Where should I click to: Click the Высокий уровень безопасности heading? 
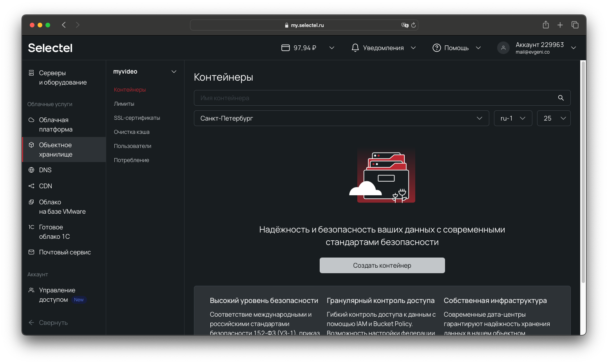pos(264,301)
